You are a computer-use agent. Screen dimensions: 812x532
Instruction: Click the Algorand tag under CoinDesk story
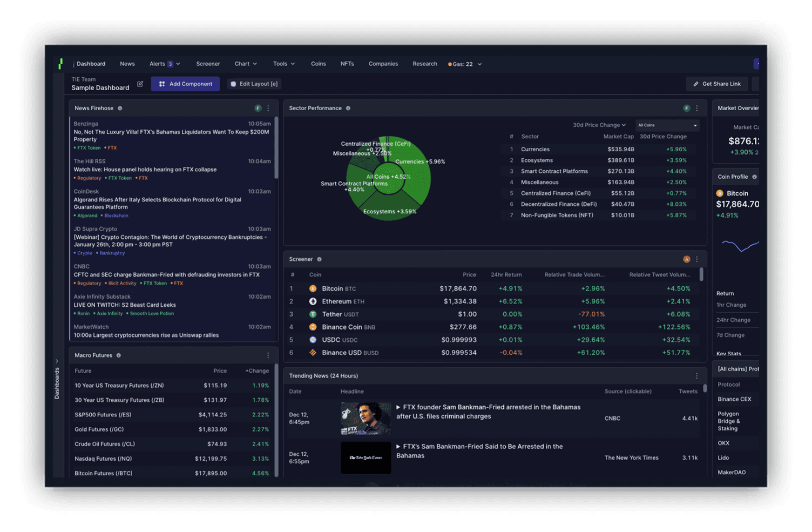[86, 216]
